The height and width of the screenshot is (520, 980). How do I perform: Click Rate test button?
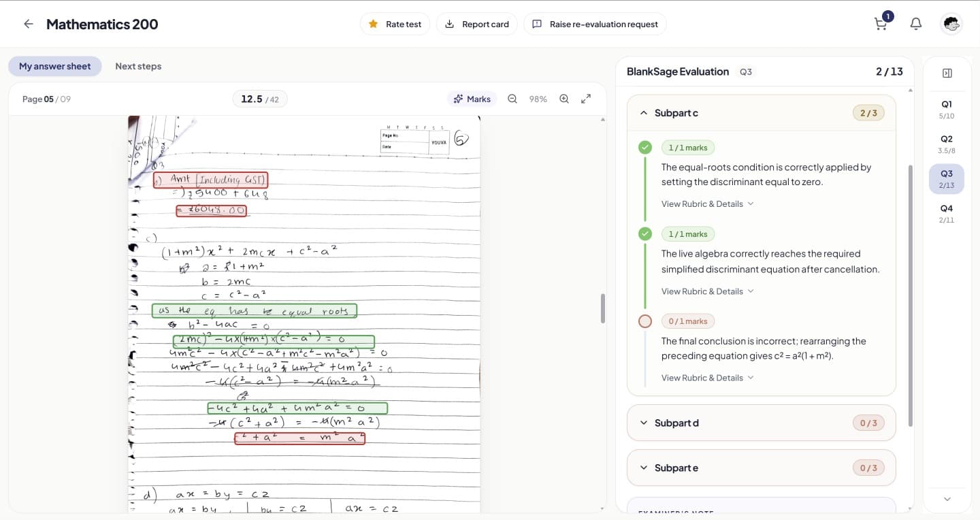pos(395,24)
